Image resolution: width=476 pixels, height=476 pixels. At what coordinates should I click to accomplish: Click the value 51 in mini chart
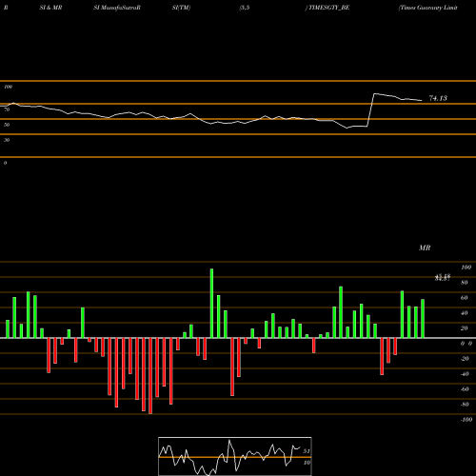pyautogui.click(x=307, y=451)
